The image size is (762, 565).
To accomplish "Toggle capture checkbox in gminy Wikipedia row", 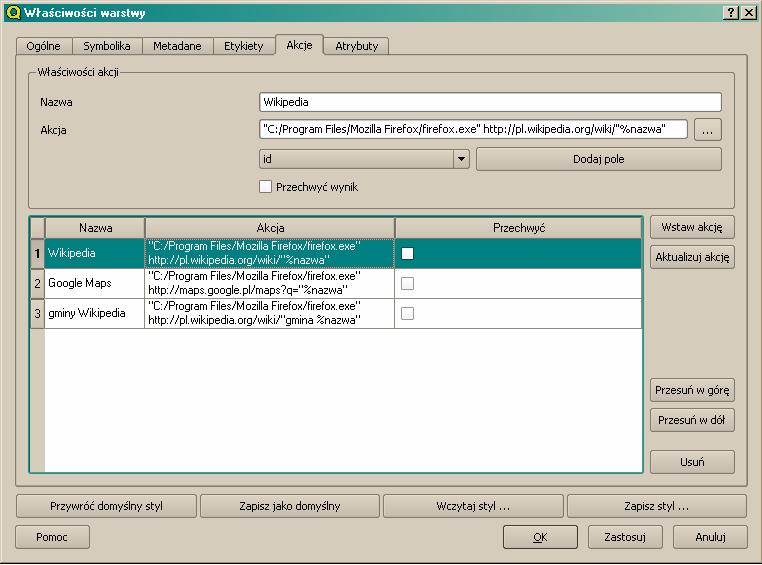I will point(408,313).
